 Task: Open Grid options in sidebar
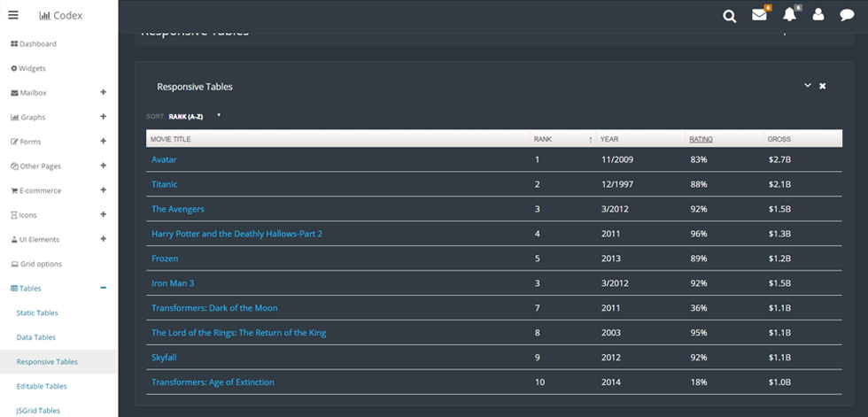coord(36,264)
